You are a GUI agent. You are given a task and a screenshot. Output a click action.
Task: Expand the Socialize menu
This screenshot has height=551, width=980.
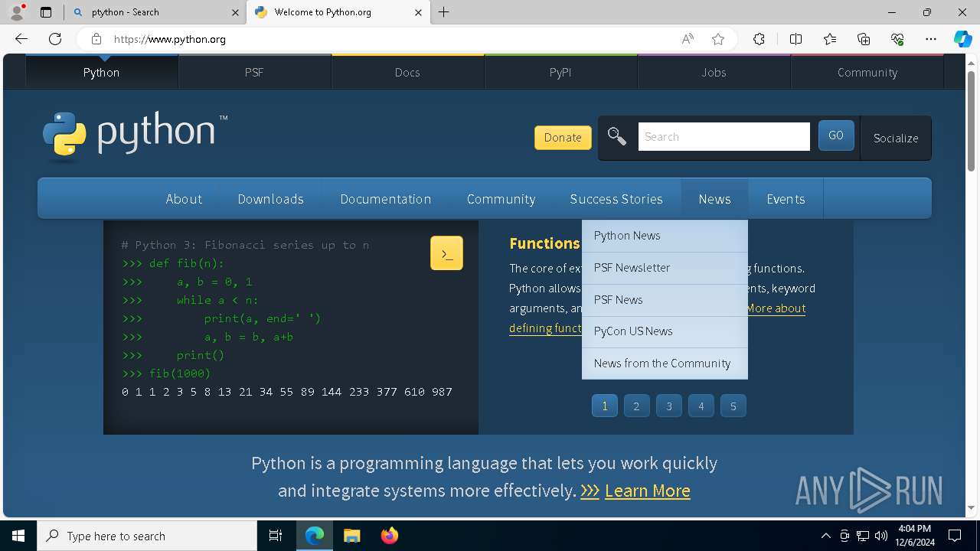tap(896, 138)
